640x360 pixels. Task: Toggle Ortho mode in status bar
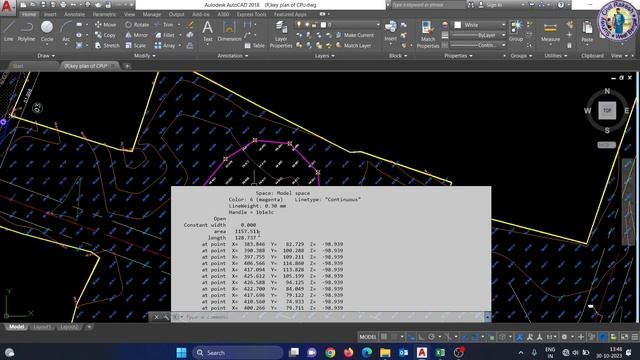point(422,337)
